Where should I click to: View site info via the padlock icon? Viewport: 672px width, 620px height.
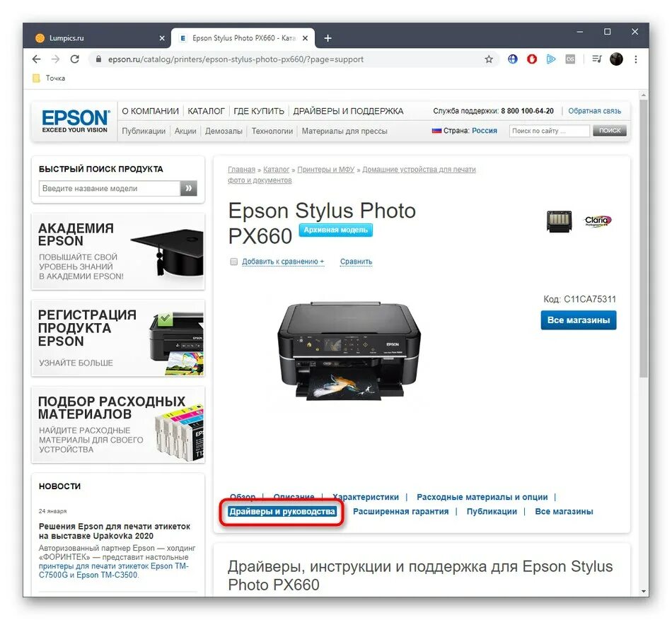tap(98, 59)
